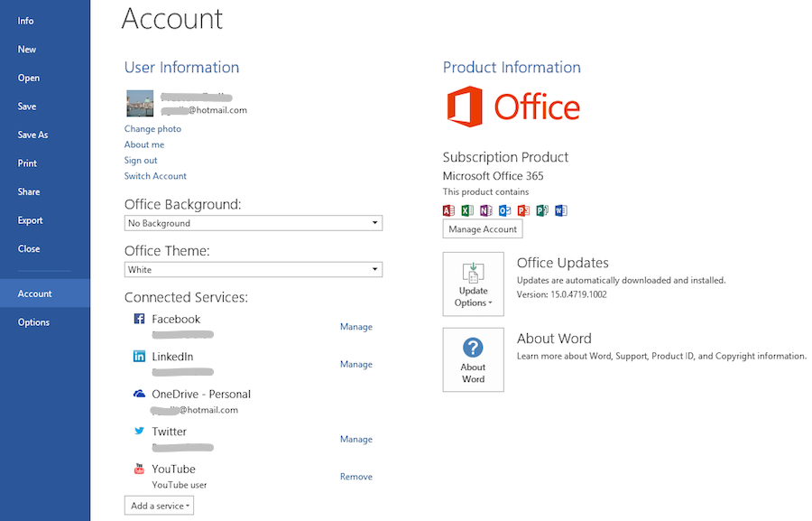Click the PowerPoint icon under product contents
This screenshot has width=812, height=521.
tap(523, 209)
